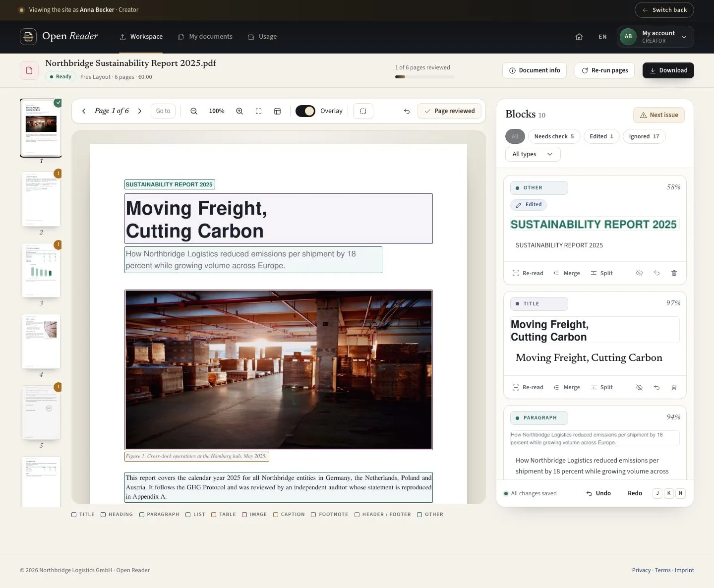Revert the OTHER block edit
Image resolution: width=714 pixels, height=588 pixels.
click(656, 273)
